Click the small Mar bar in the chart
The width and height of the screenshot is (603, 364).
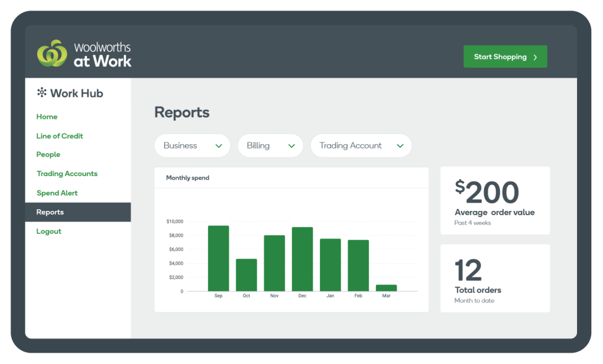tap(386, 288)
